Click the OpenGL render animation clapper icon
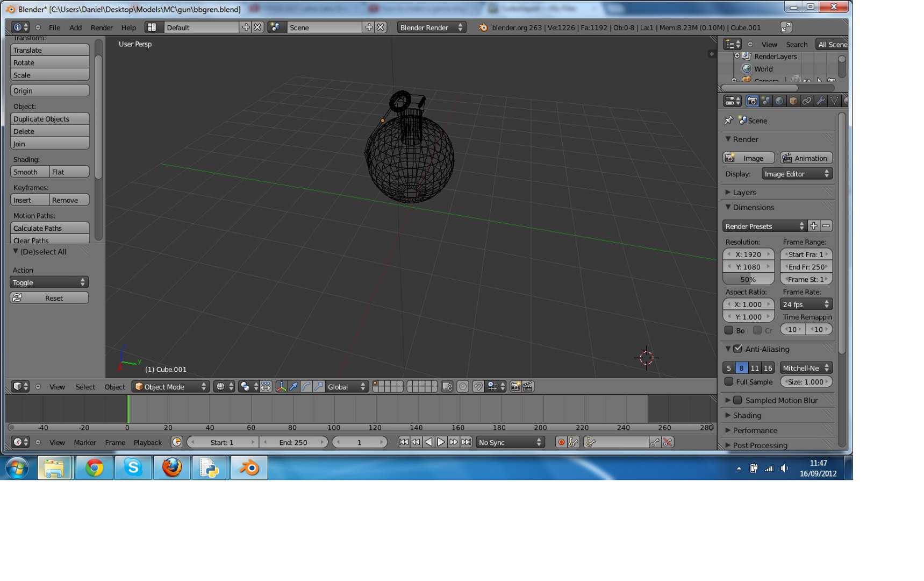 pyautogui.click(x=528, y=386)
